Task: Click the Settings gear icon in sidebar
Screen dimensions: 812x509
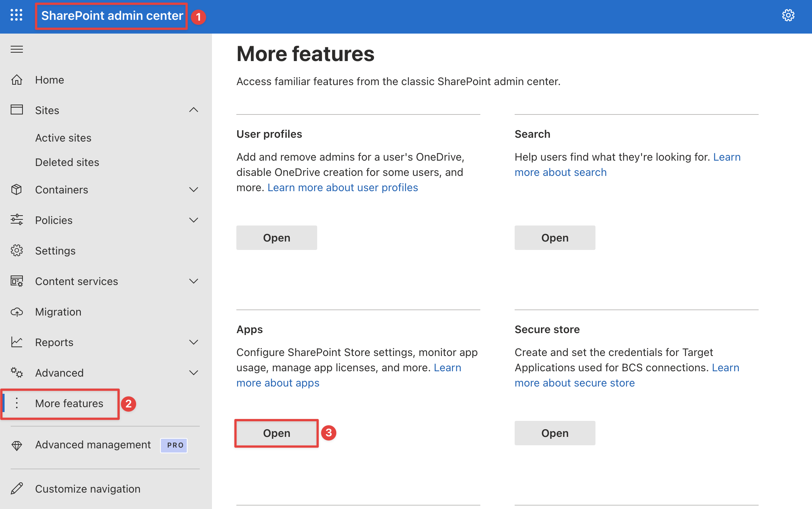Action: [17, 251]
